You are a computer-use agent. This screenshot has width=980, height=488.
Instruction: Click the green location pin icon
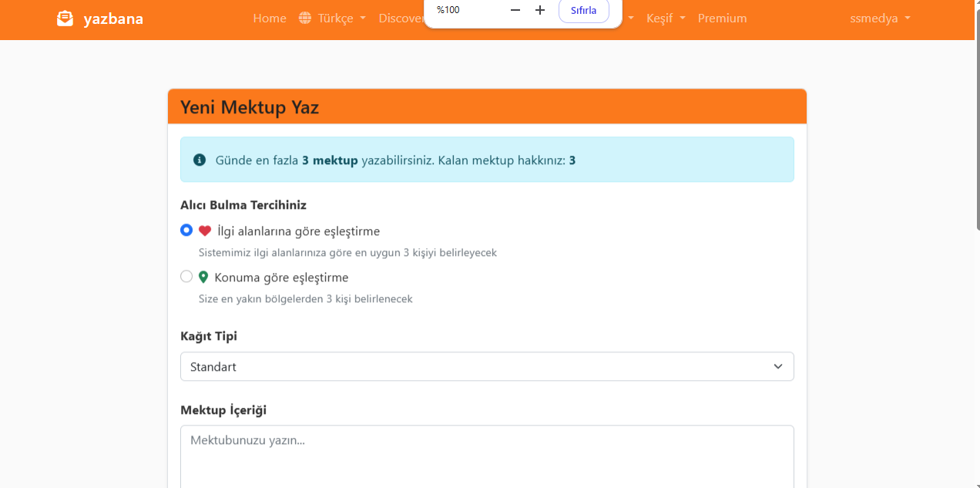203,277
